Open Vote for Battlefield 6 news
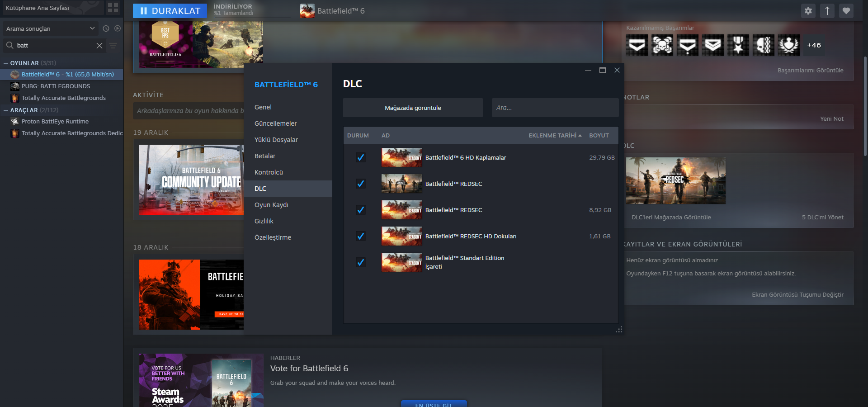This screenshot has height=407, width=868. click(x=309, y=369)
